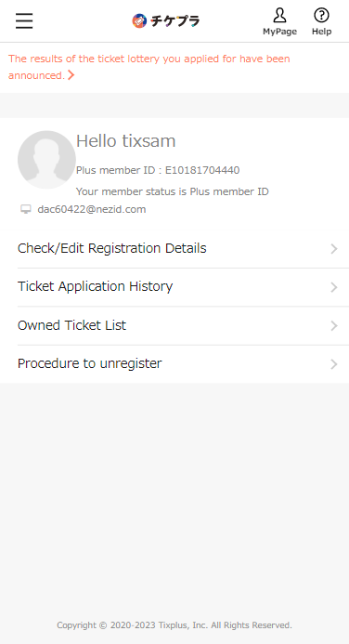This screenshot has height=644, width=349.
Task: Expand chevron for Procedure to unregister
Action: point(334,364)
